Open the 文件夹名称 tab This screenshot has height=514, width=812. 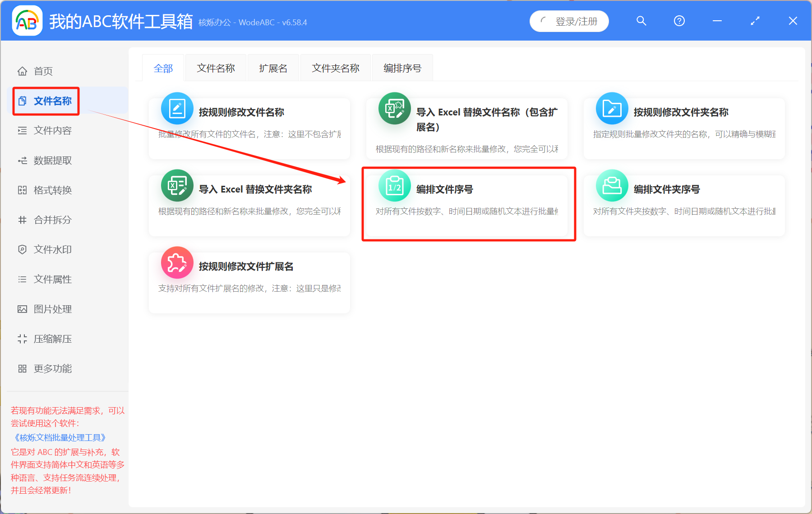335,68
